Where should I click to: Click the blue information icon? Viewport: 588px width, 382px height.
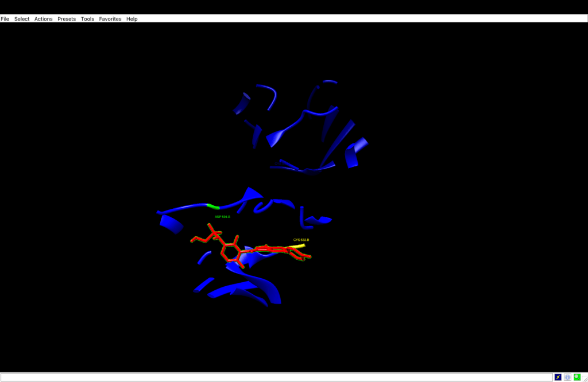(567, 377)
